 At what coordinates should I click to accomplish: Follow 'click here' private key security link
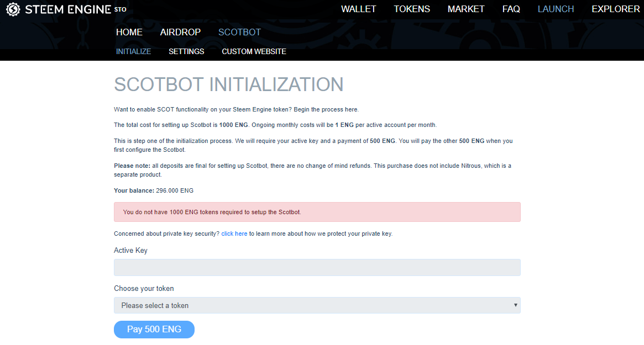pos(234,233)
